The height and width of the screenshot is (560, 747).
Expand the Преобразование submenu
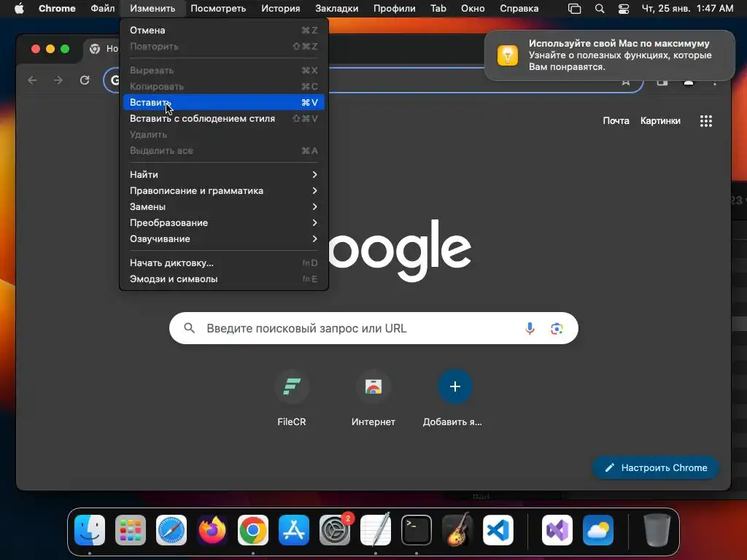tap(223, 223)
